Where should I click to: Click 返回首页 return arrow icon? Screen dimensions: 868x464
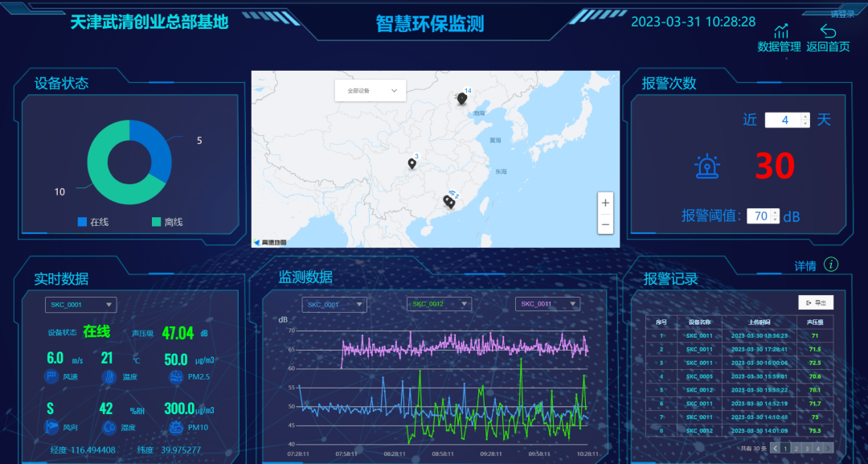point(828,31)
